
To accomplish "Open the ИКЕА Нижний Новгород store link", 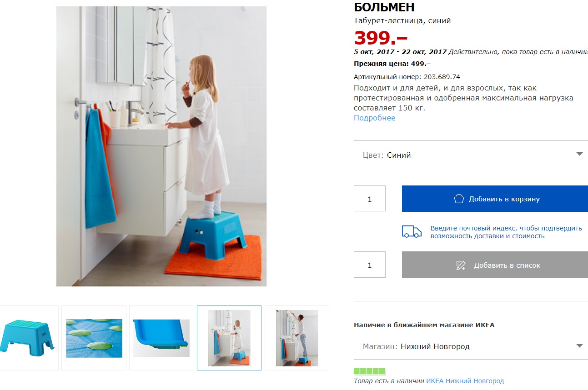I will (465, 381).
